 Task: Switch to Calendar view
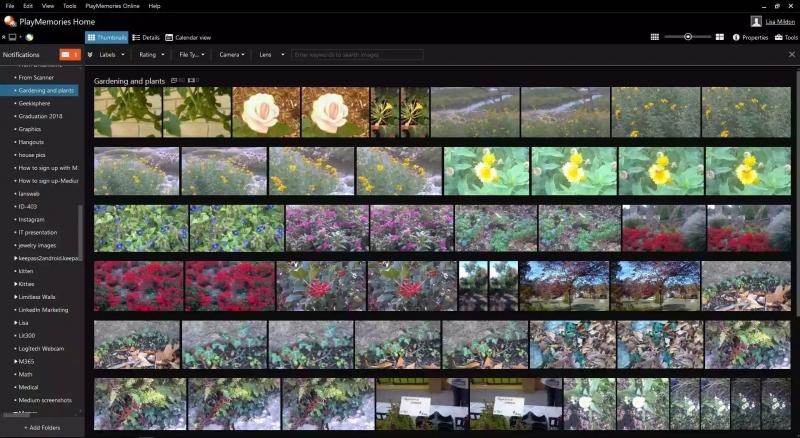(188, 37)
